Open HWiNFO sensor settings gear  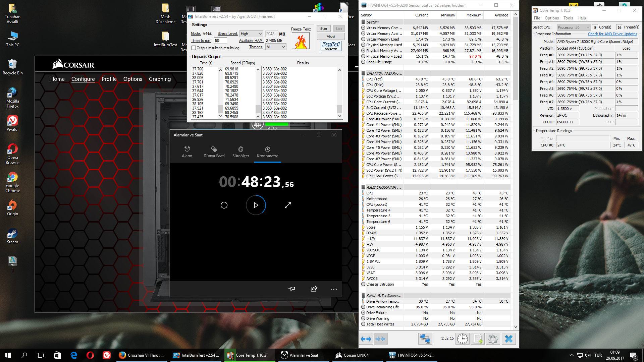493,339
